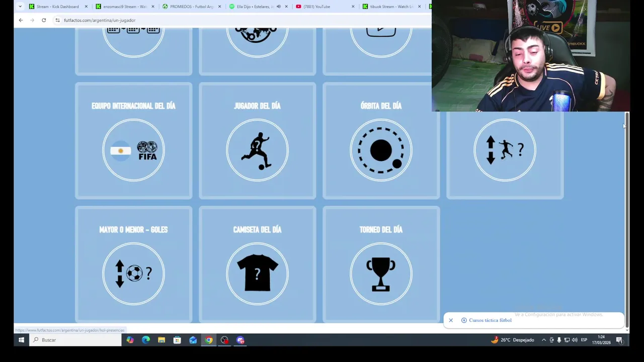
Task: Open the Equipo Internacional del Día game icon
Action: (x=133, y=150)
